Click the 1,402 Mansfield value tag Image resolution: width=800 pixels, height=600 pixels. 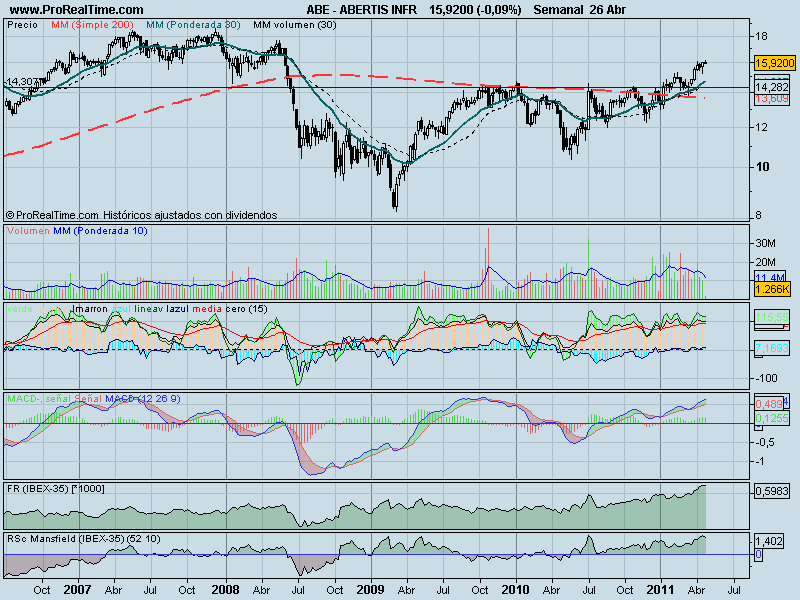pos(769,541)
